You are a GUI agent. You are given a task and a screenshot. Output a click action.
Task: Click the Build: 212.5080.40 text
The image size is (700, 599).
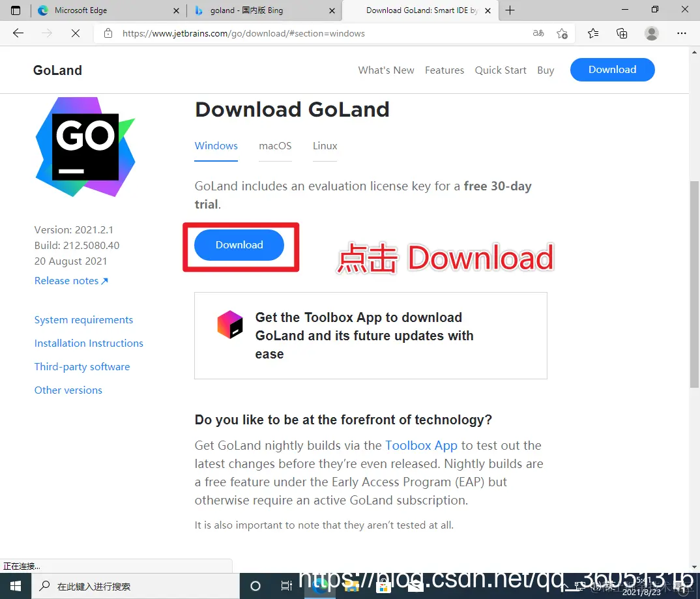tap(77, 246)
